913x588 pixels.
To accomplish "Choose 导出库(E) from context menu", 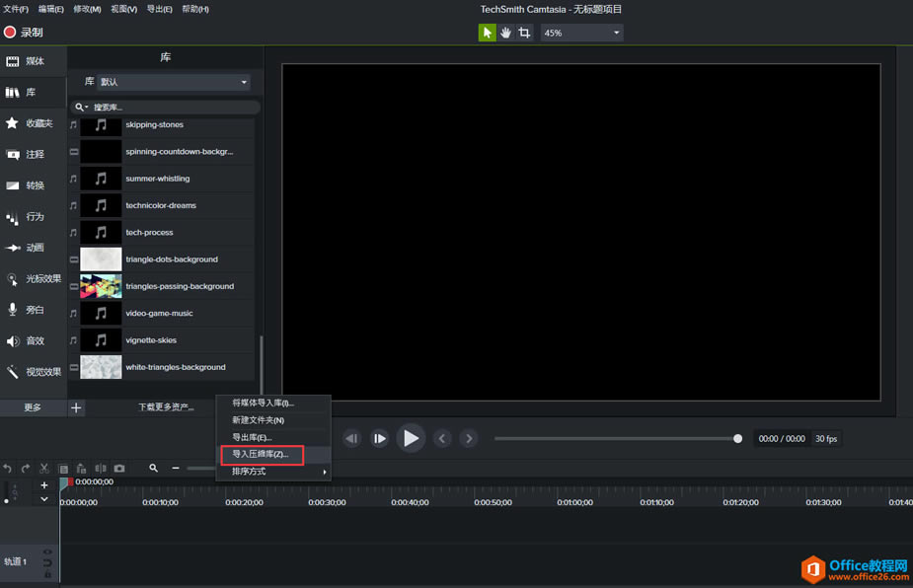I will [273, 437].
